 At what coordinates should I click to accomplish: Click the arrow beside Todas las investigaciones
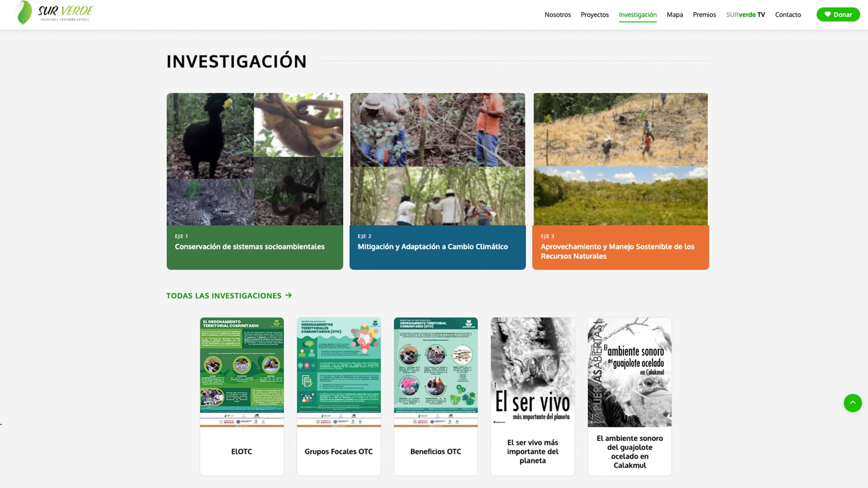(288, 295)
